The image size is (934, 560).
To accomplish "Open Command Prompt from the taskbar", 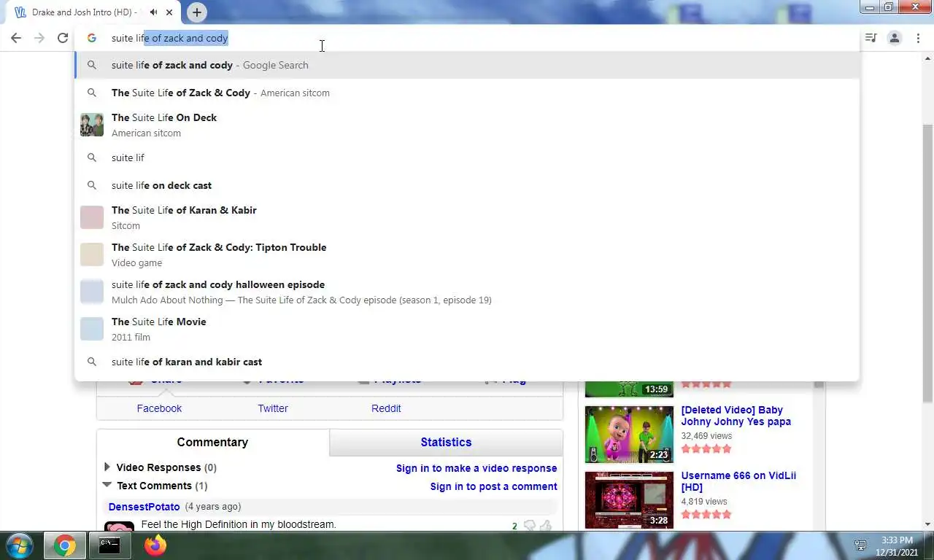I will (x=109, y=545).
